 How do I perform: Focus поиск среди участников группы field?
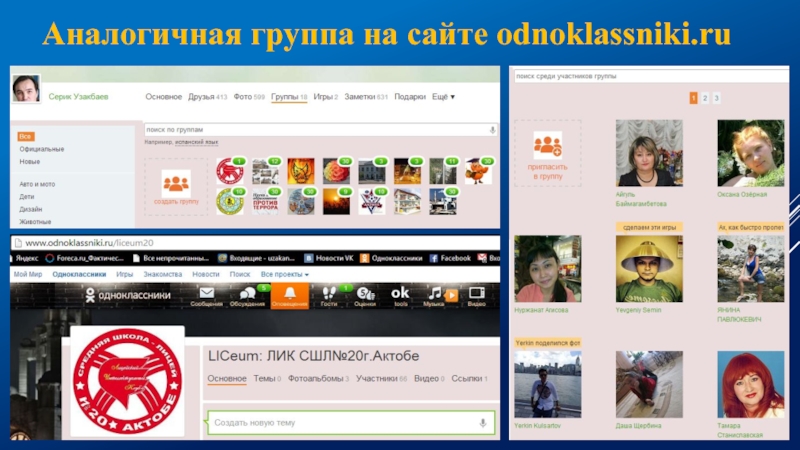[x=651, y=76]
